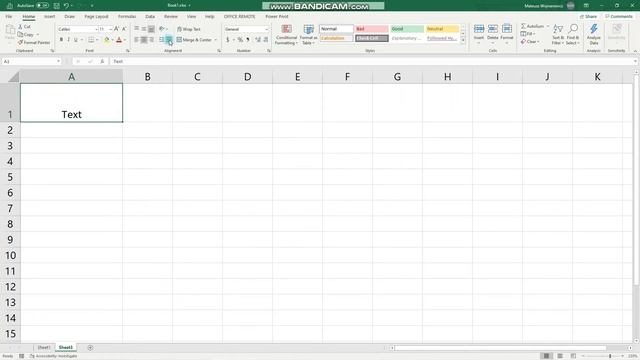The width and height of the screenshot is (640, 360).
Task: Click Analyze Data
Action: 594,34
